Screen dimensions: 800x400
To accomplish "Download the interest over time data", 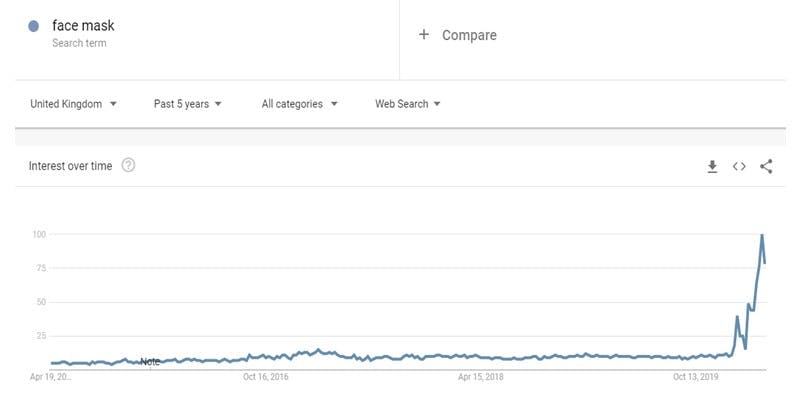I will click(712, 166).
